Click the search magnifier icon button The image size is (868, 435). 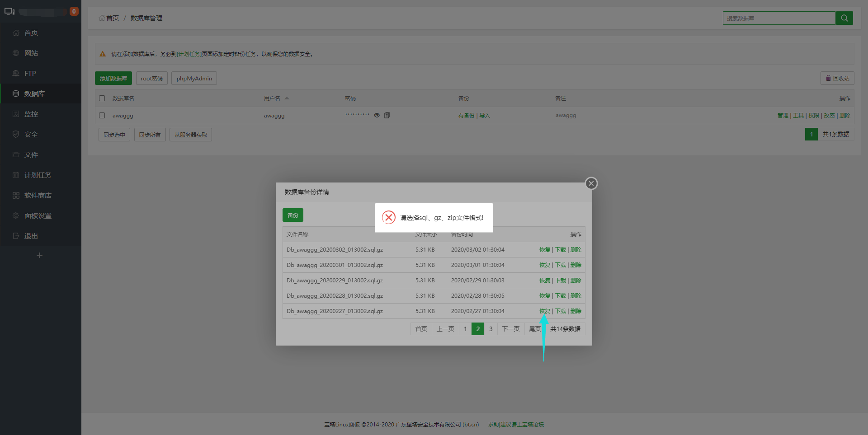pyautogui.click(x=844, y=18)
